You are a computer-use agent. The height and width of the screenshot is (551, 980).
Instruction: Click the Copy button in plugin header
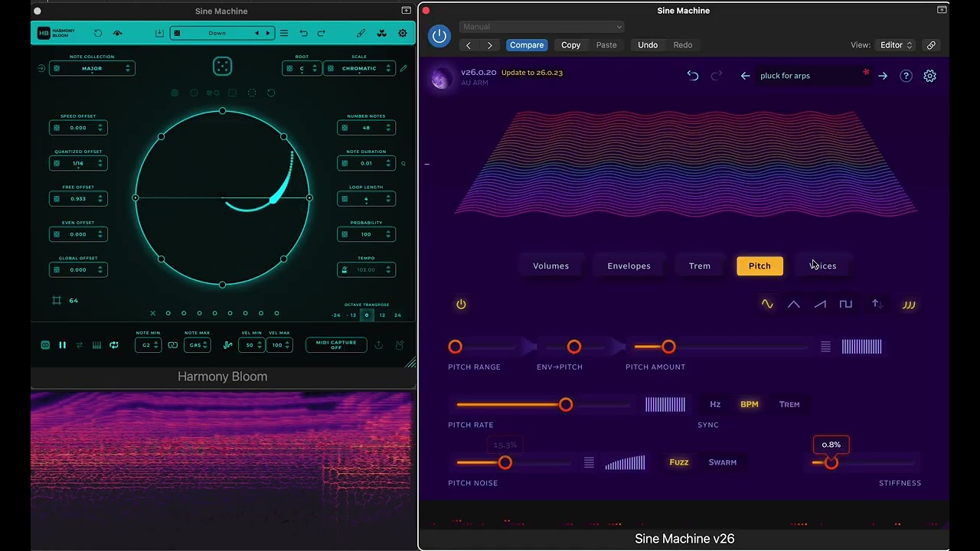point(570,45)
